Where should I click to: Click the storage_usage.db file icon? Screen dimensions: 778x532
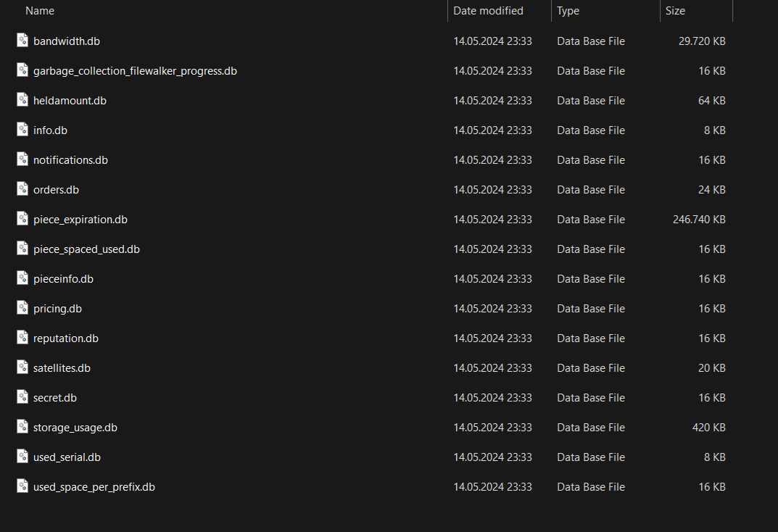pyautogui.click(x=22, y=427)
